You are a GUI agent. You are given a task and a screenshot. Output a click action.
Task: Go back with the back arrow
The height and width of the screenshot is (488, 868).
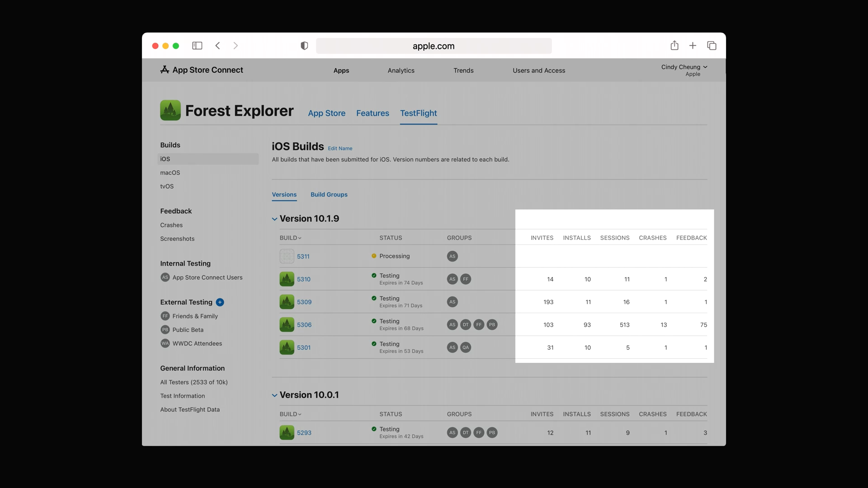tap(217, 46)
